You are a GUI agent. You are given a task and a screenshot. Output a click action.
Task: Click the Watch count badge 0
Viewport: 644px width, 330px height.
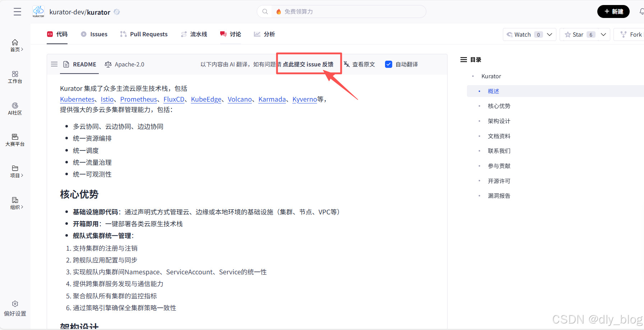pyautogui.click(x=538, y=34)
